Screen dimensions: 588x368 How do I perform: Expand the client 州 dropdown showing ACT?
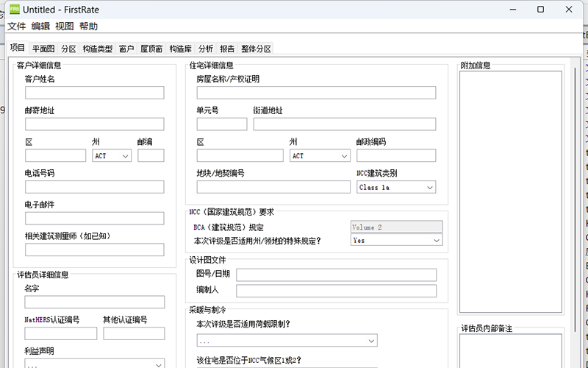pos(112,156)
